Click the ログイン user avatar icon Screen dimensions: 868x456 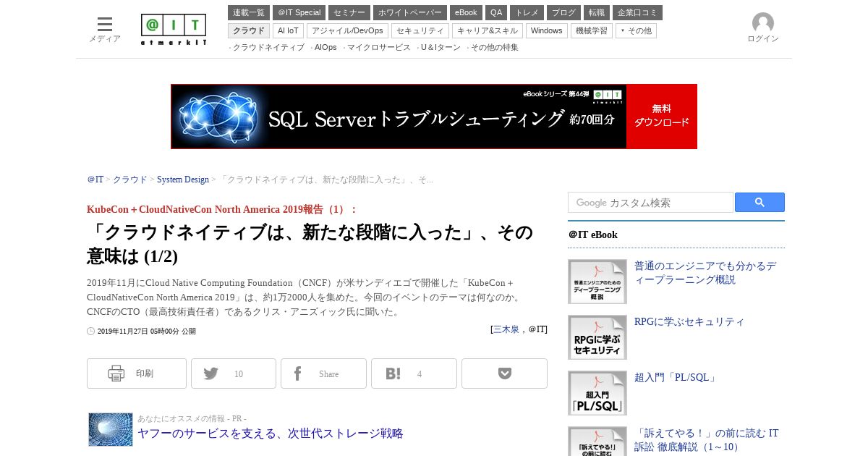(x=763, y=23)
